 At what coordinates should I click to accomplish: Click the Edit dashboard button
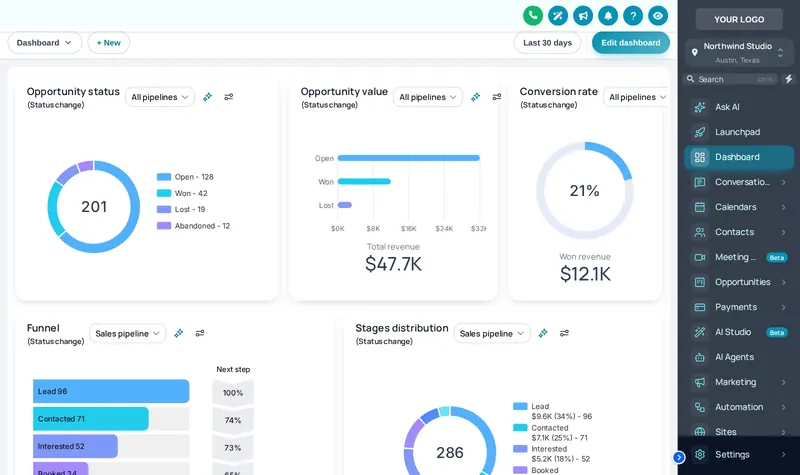point(631,43)
